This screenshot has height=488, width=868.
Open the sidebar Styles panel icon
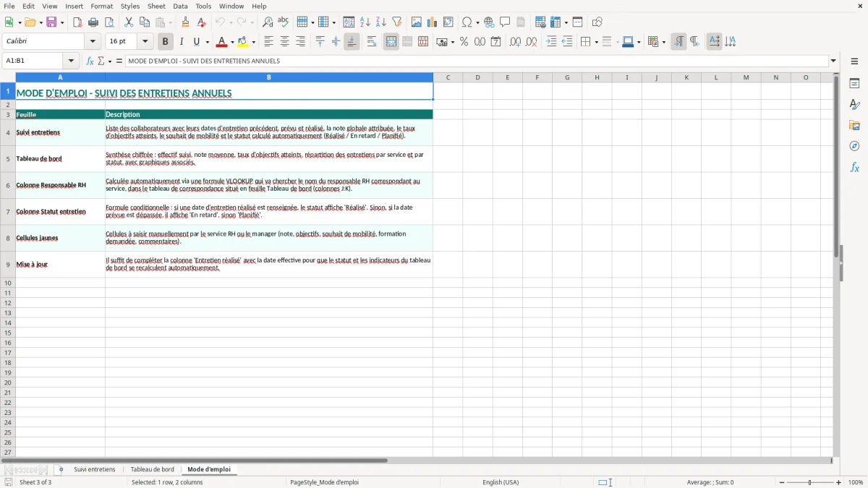[x=854, y=105]
